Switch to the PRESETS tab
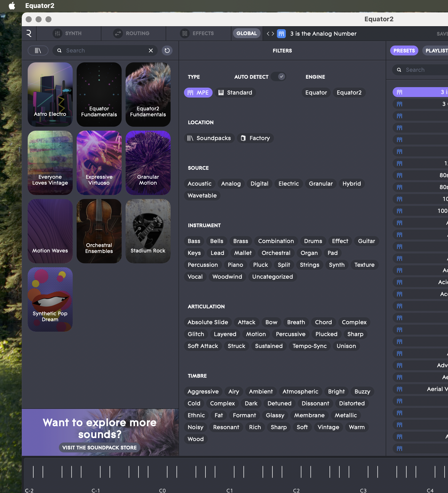This screenshot has height=493, width=448. point(404,50)
